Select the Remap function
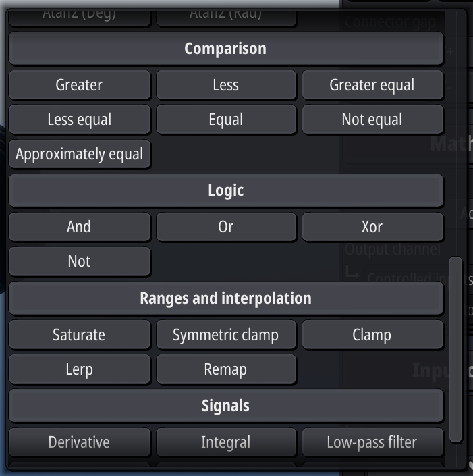This screenshot has height=476, width=473. 226,369
